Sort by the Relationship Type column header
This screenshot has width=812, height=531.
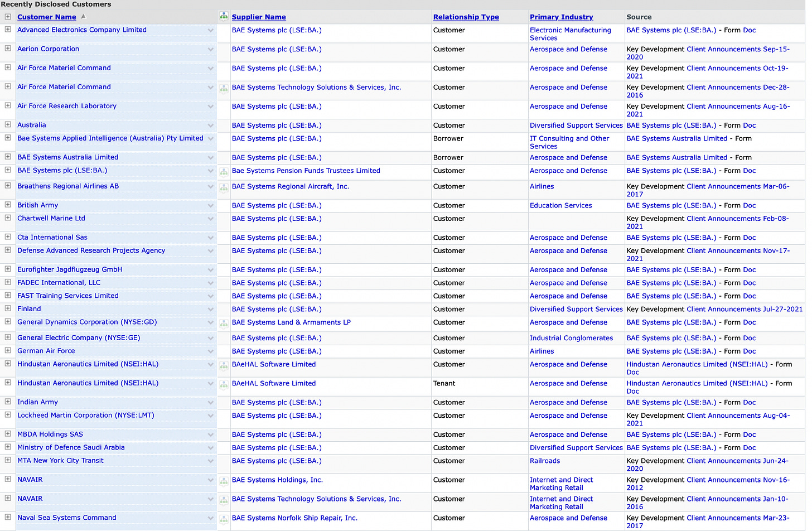[x=466, y=17]
